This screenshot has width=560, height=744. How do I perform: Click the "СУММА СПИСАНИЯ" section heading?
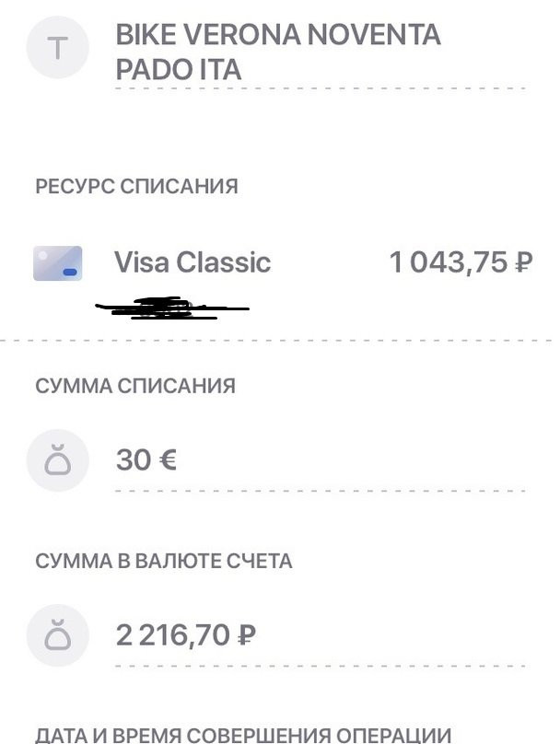click(135, 386)
